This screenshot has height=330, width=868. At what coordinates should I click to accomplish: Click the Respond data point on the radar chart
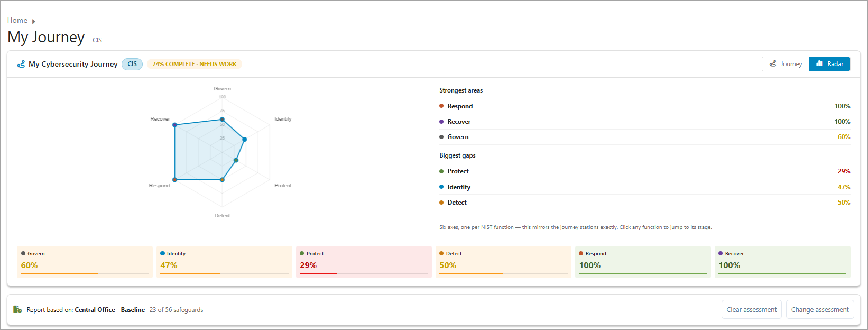coord(174,180)
